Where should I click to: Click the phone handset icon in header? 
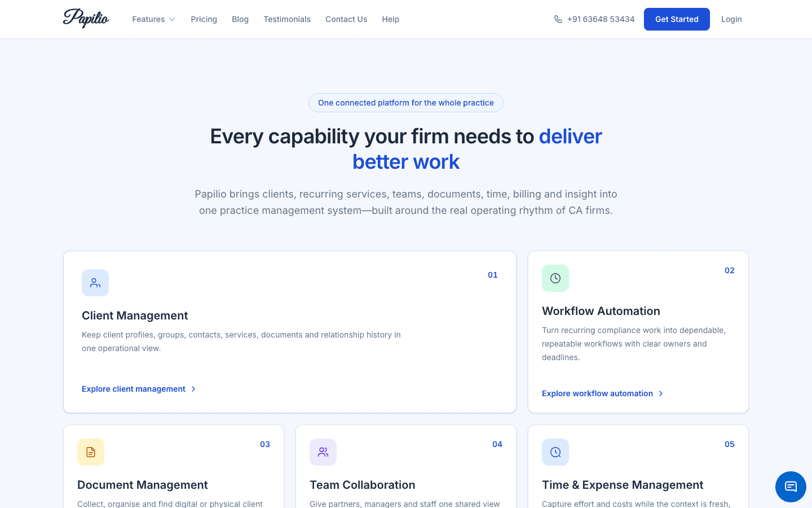tap(558, 19)
